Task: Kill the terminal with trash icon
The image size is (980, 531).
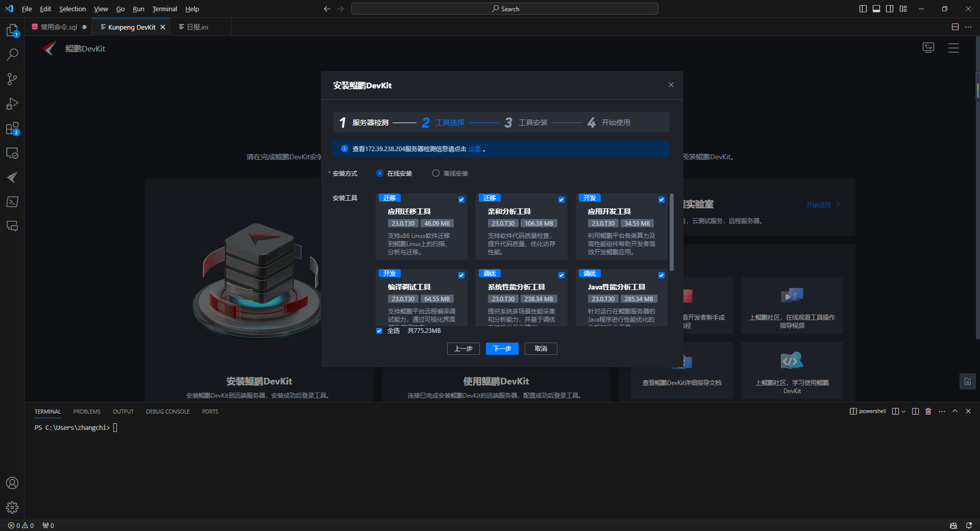Action: [x=928, y=411]
